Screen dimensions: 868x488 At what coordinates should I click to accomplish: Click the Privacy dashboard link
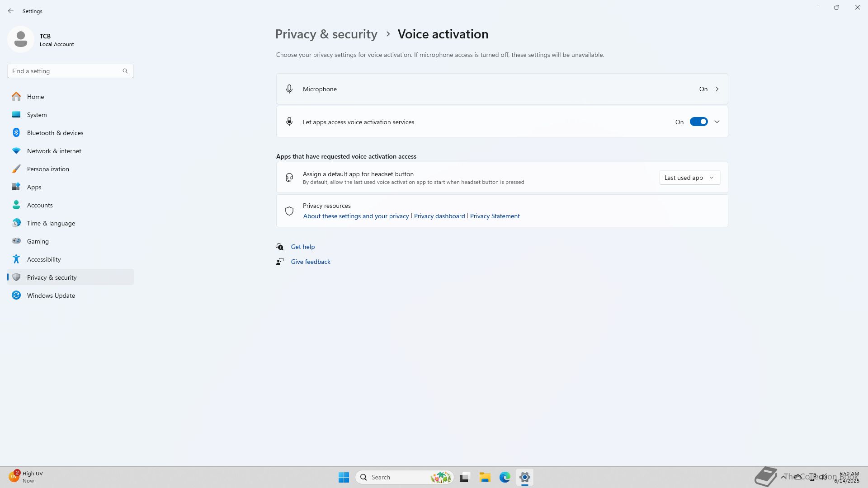point(439,216)
